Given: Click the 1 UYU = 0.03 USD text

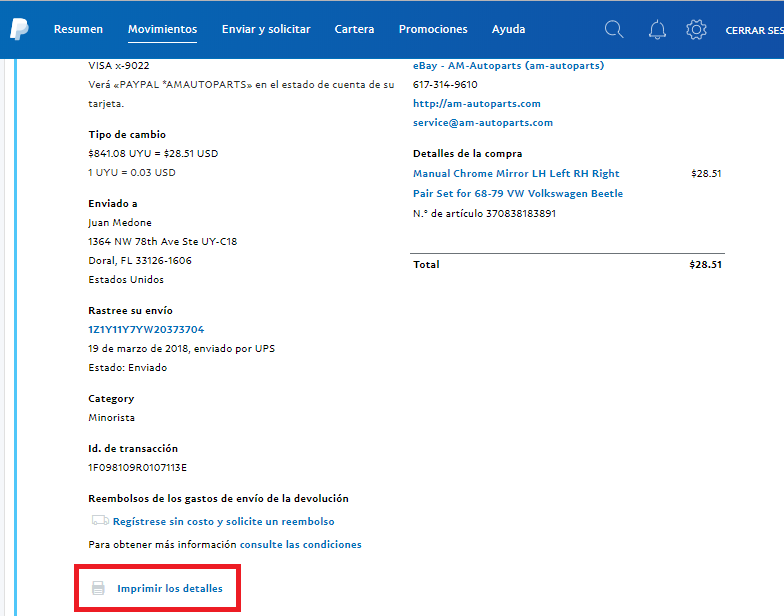Looking at the screenshot, I should click(132, 172).
